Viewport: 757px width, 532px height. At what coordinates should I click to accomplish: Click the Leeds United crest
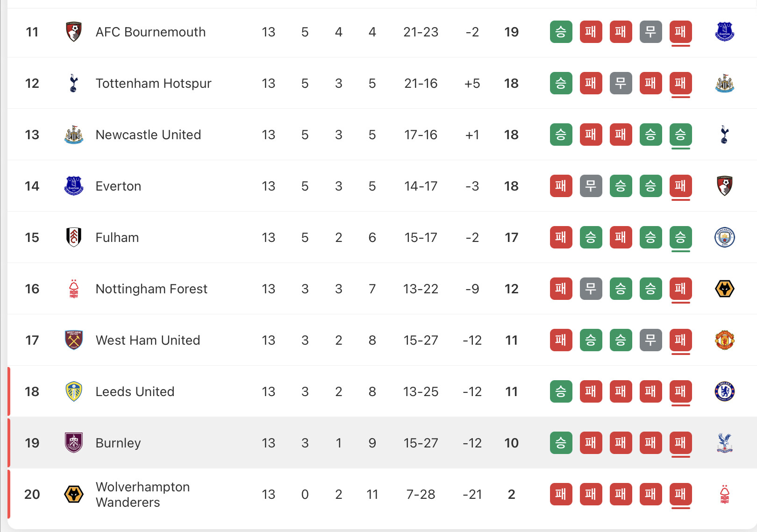74,391
